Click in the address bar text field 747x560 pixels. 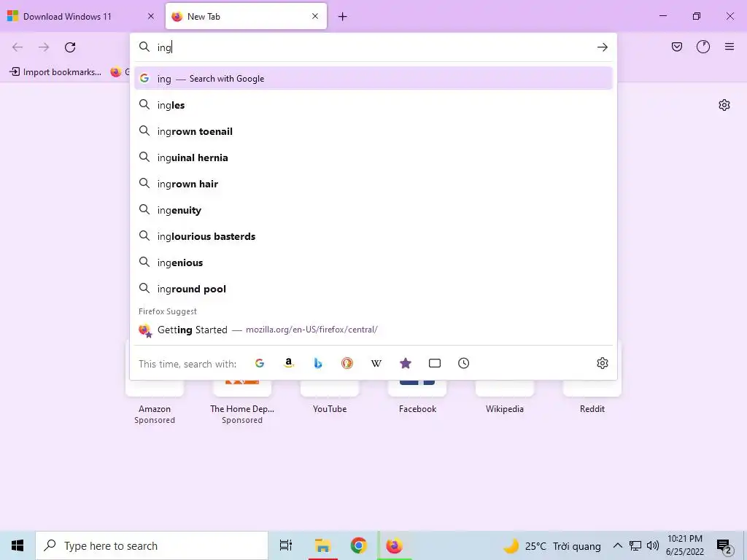tap(374, 47)
